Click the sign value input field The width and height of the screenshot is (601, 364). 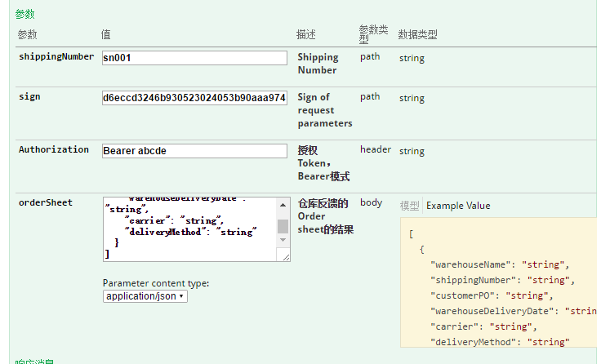194,98
